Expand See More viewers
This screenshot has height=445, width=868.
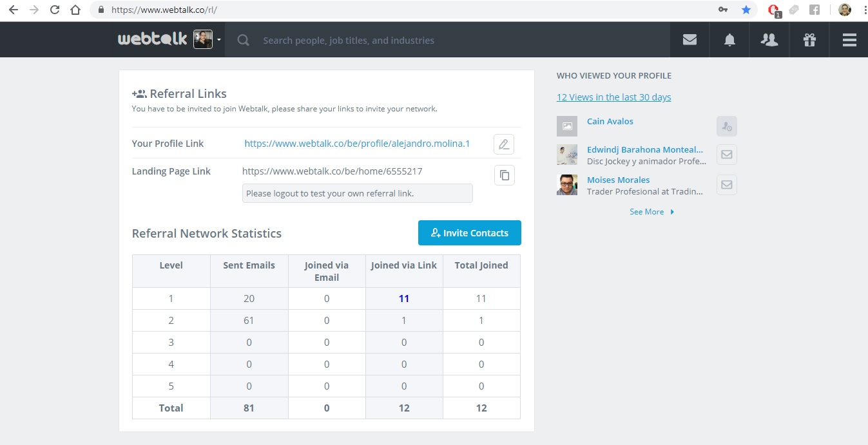coord(651,212)
